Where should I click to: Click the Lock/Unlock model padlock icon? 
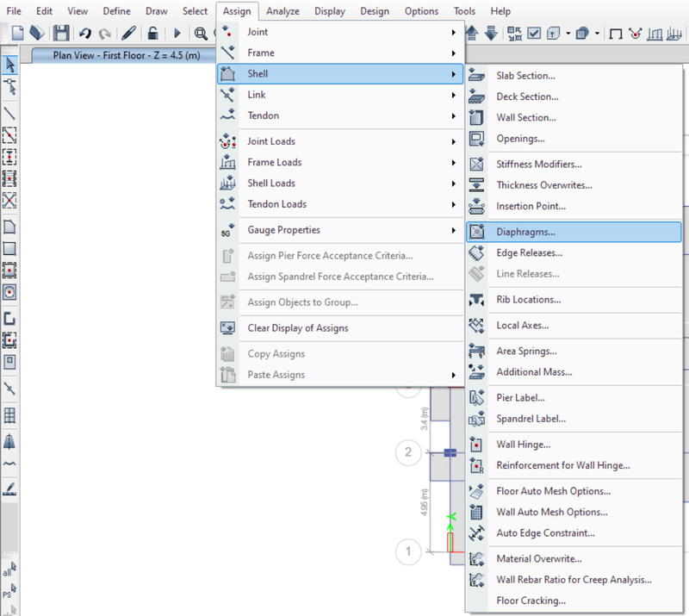pos(152,33)
